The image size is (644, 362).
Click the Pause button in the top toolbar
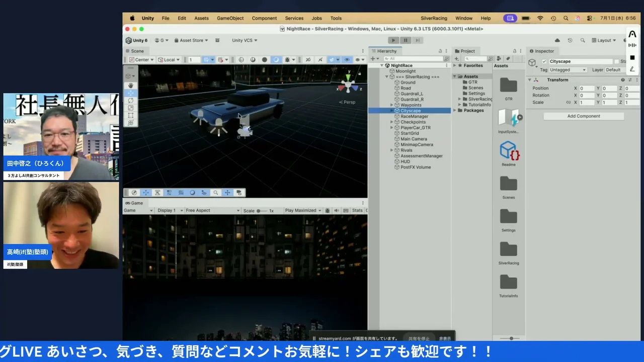(x=405, y=40)
